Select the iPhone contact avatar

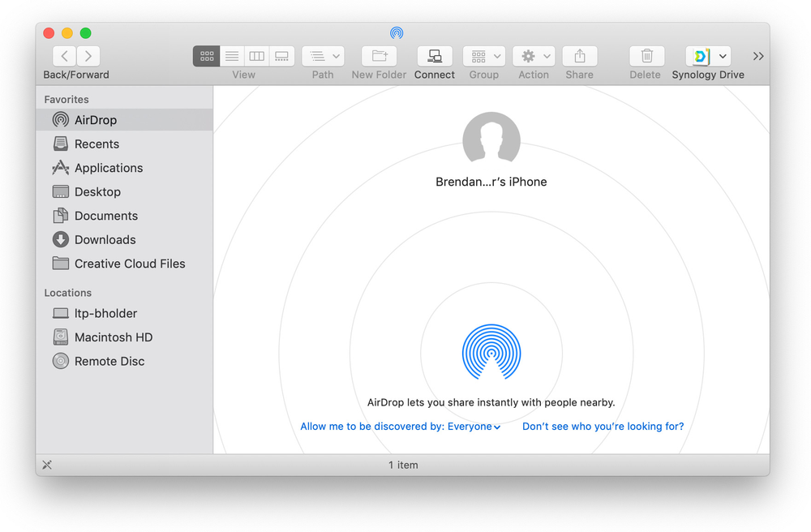[491, 139]
